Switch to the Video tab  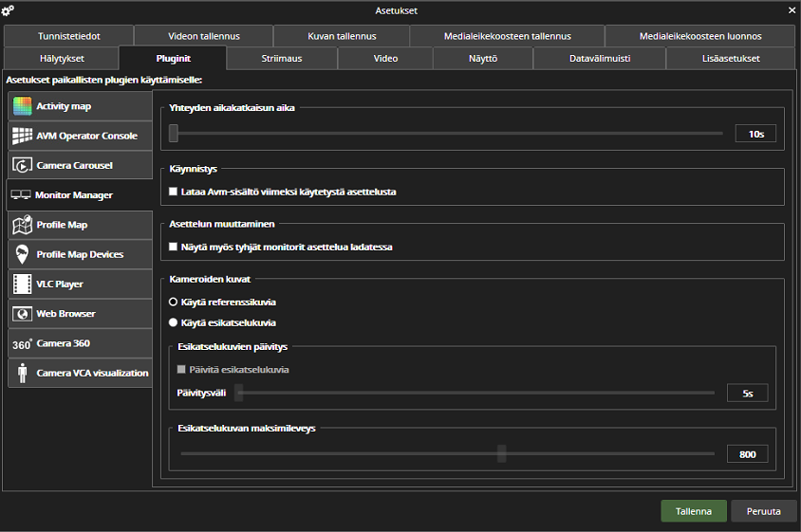click(x=385, y=58)
